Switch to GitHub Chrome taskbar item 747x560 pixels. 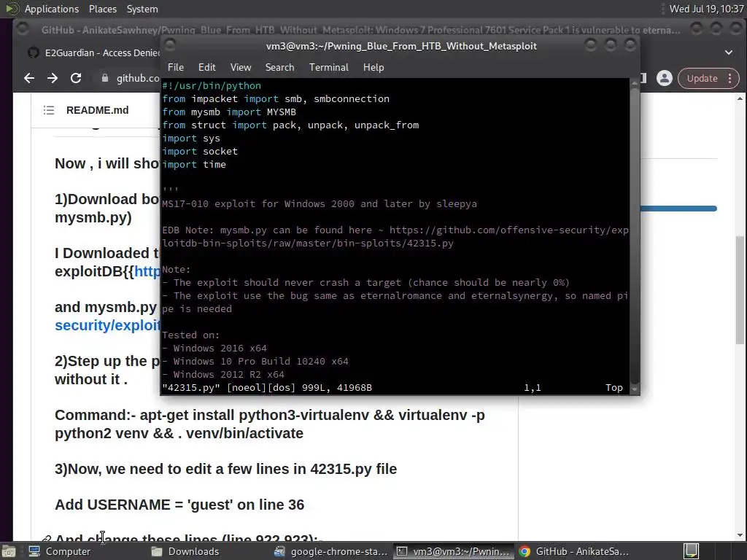pyautogui.click(x=574, y=551)
